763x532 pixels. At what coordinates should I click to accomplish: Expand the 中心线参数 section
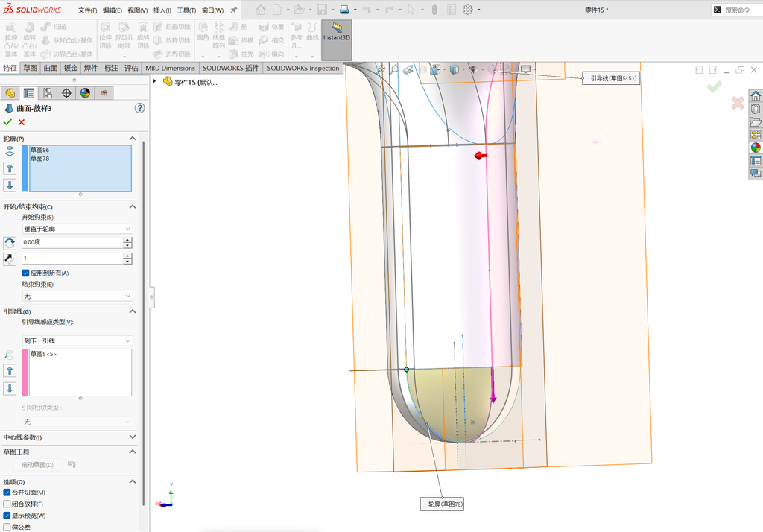pos(133,437)
